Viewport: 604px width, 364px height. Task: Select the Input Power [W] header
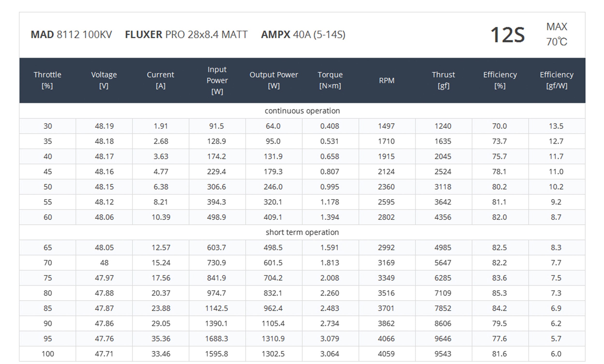[217, 80]
